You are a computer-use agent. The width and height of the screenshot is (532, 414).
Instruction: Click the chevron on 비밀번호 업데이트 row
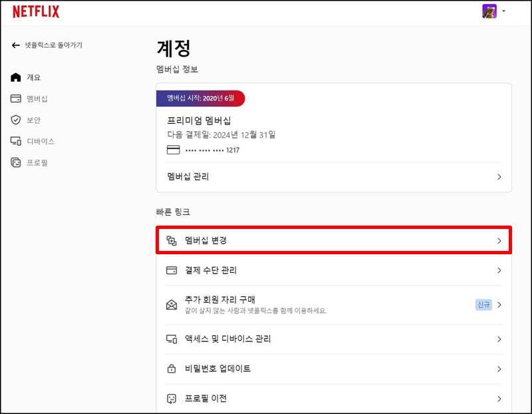499,369
